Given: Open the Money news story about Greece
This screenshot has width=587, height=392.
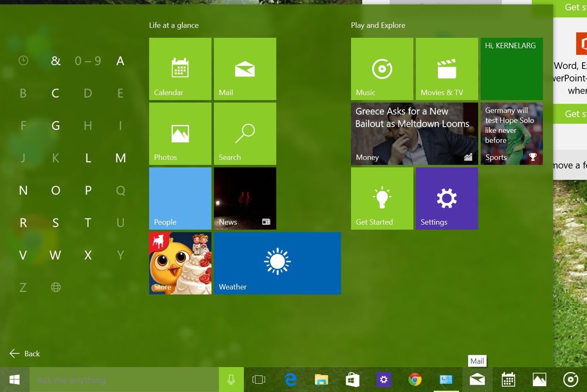Looking at the screenshot, I should click(x=414, y=133).
